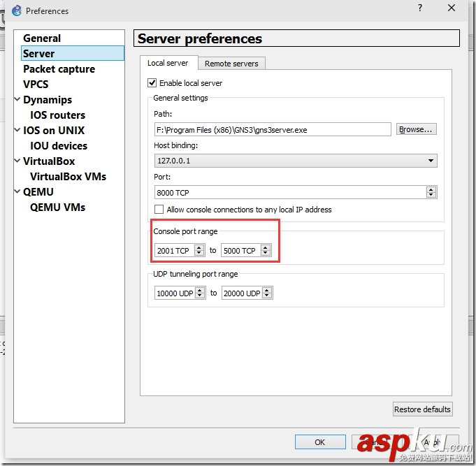
Task: Switch to the Remote servers tab
Action: pyautogui.click(x=231, y=64)
